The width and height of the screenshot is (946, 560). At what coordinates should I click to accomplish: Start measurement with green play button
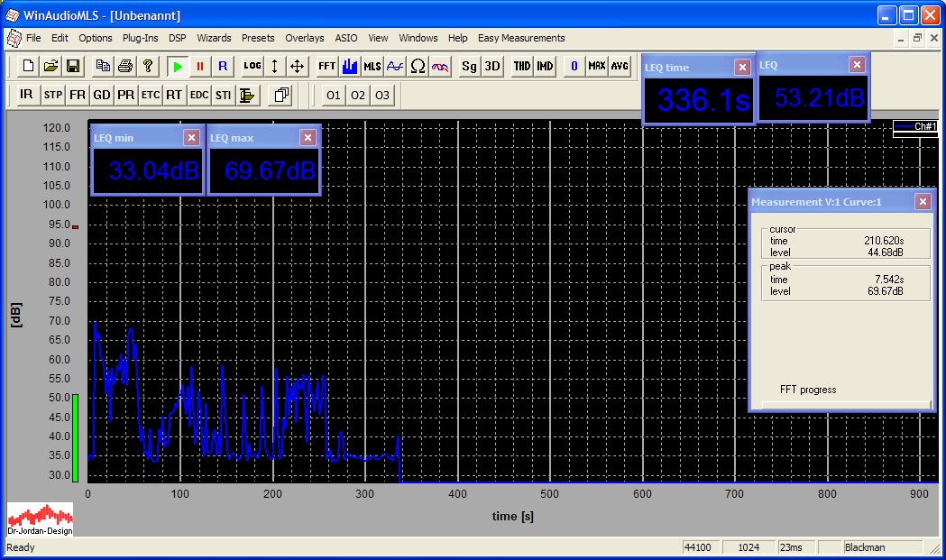tap(179, 67)
